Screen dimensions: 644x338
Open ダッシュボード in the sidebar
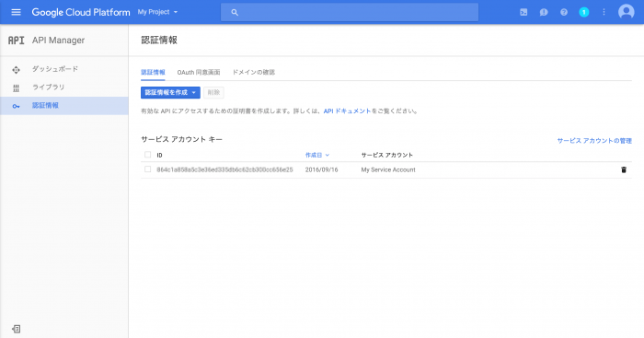[55, 69]
